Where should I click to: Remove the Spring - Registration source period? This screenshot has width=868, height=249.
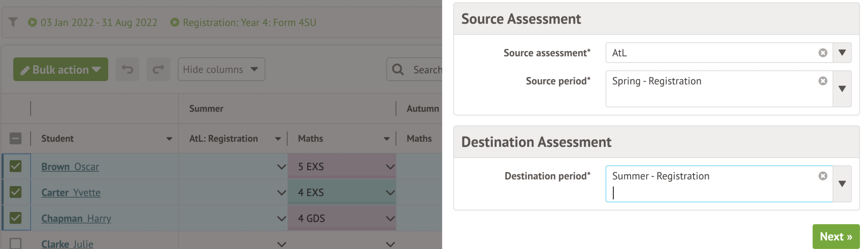point(822,81)
